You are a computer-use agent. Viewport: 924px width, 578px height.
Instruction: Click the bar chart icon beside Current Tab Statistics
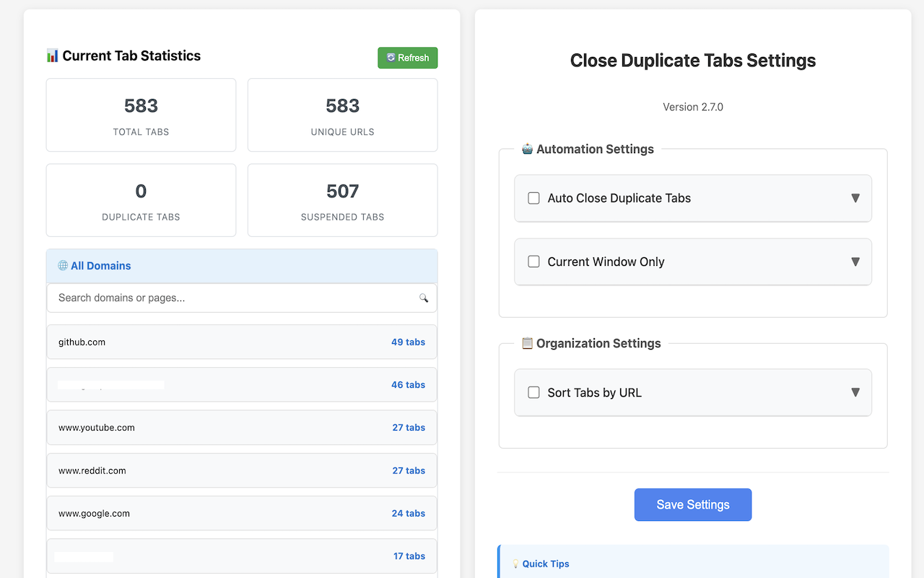pyautogui.click(x=52, y=56)
